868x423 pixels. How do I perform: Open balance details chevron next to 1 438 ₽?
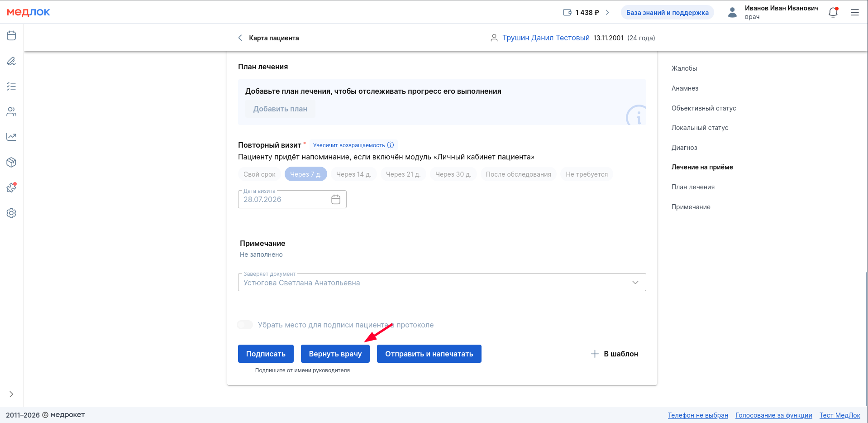(607, 12)
